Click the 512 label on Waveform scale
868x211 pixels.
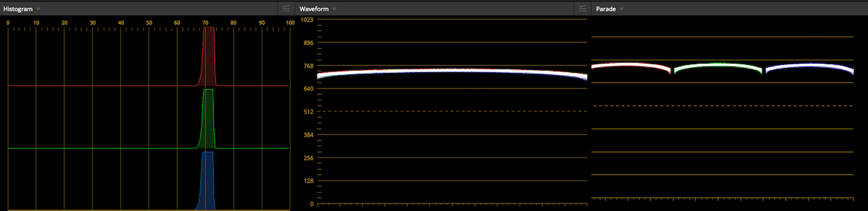coord(308,112)
